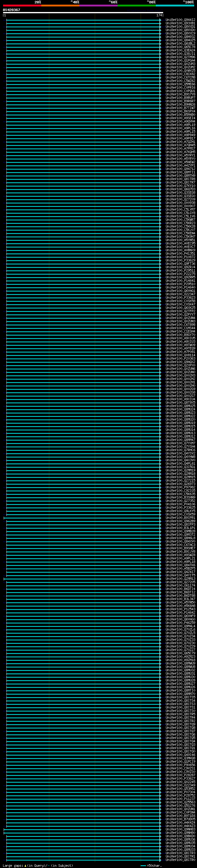Viewport: 197px width, 868px height.
Task: Click label UniRef100_B3L1P1
Action: (x=180, y=528)
